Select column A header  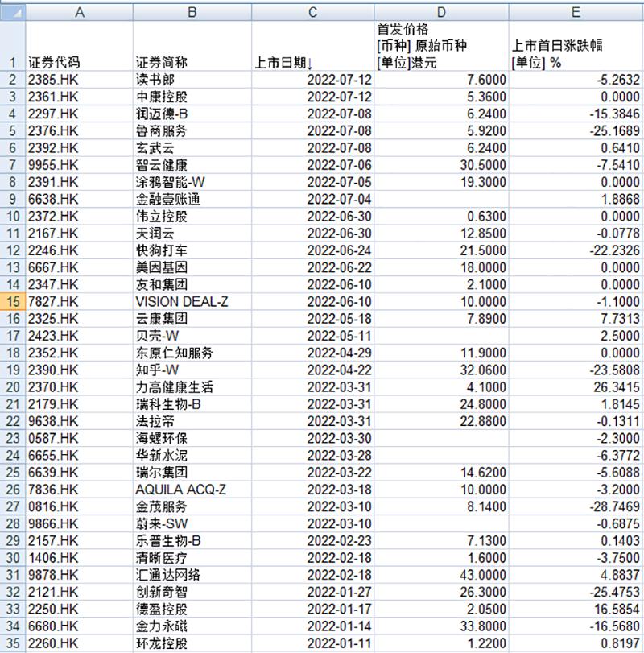[x=80, y=13]
